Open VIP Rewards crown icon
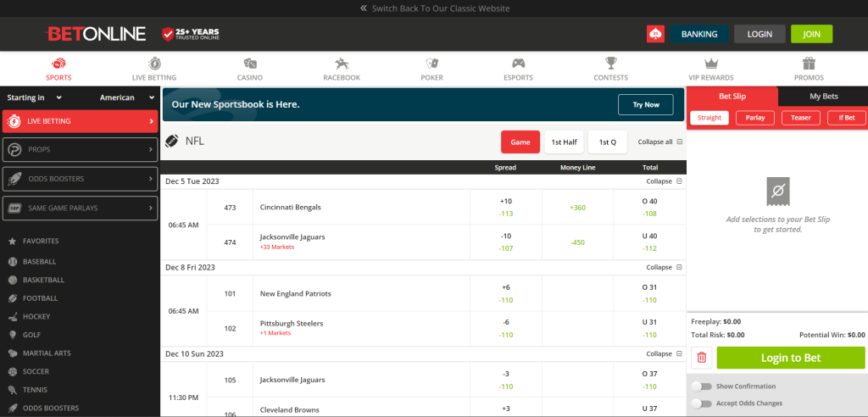Screen dimensions: 868x417 (711, 64)
